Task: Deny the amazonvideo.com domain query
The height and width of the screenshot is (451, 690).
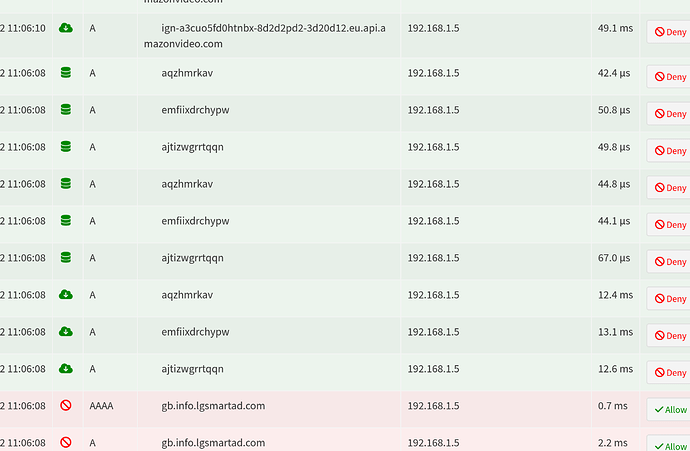Action: tap(670, 32)
